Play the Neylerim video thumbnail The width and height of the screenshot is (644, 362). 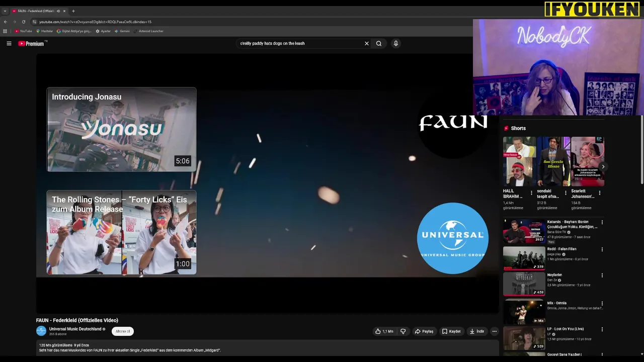click(524, 284)
